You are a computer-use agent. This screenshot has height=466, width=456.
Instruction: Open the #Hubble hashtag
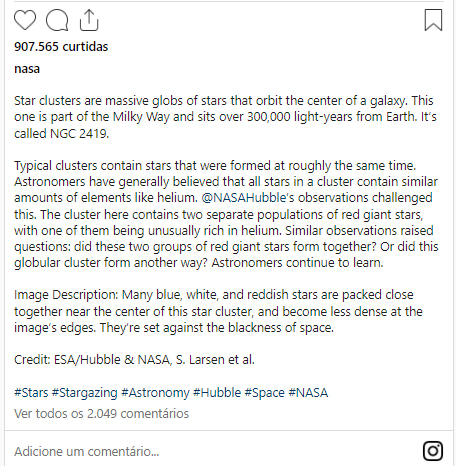pos(217,392)
